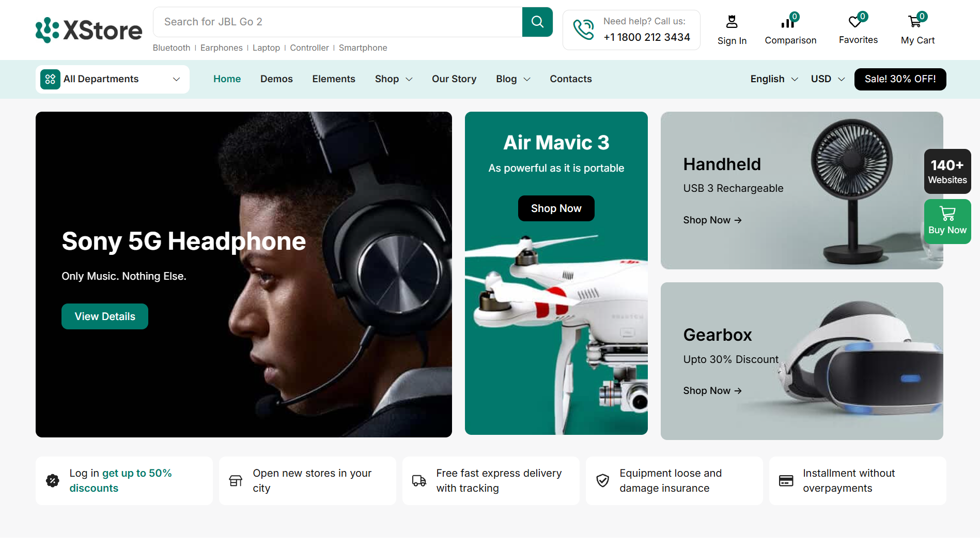Click Shop Now on Air Mavic 3
The width and height of the screenshot is (980, 546).
[x=556, y=208]
